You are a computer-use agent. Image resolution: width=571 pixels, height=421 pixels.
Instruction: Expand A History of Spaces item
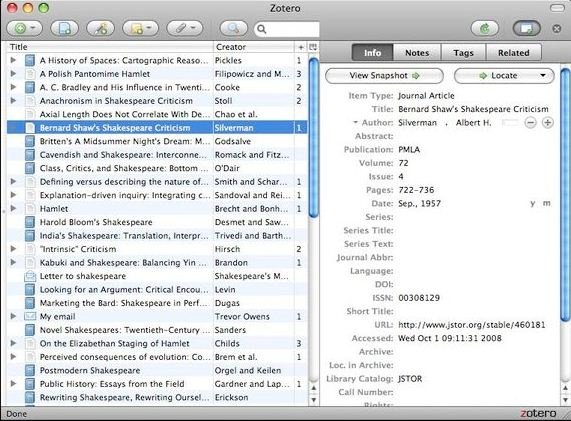coord(13,60)
